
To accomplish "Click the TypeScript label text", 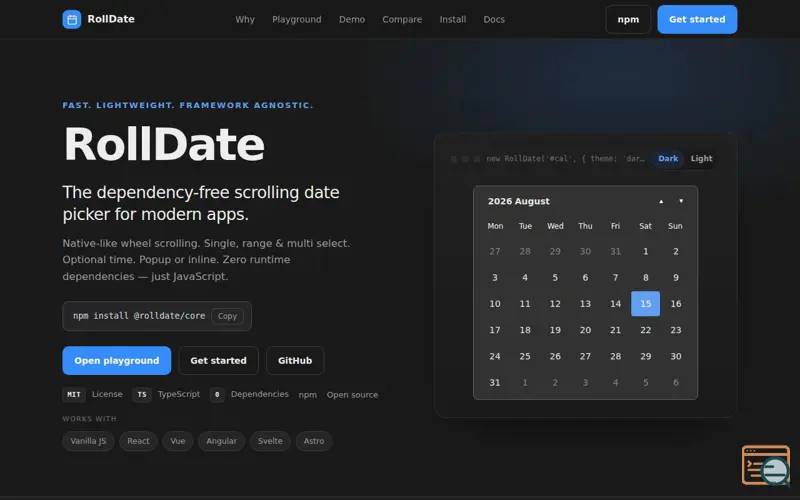I will (x=179, y=394).
